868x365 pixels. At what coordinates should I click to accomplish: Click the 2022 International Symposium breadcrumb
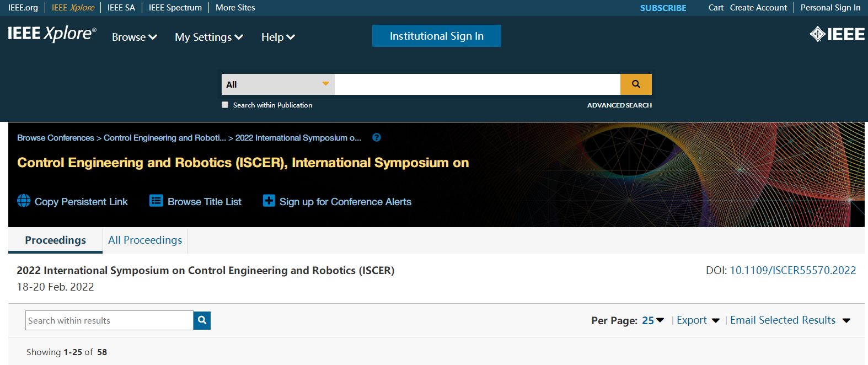[298, 138]
